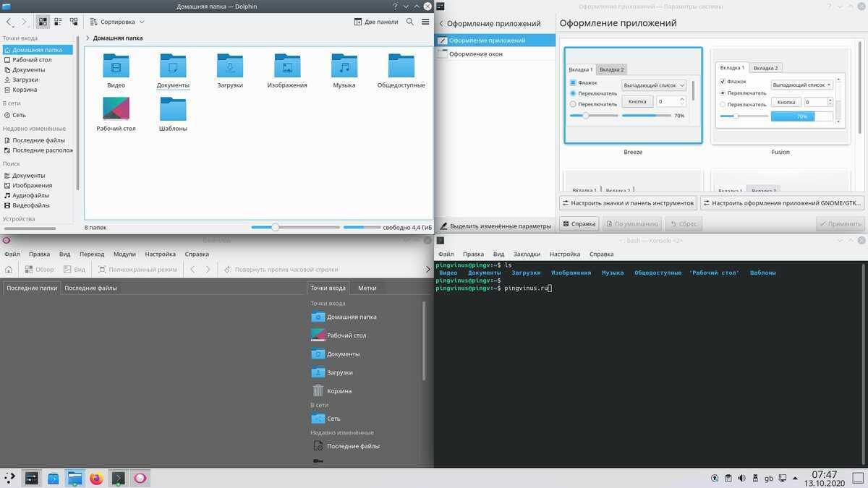Open Сортировка dropdown in Dolphin
Screen dimensions: 868x488
pos(116,22)
